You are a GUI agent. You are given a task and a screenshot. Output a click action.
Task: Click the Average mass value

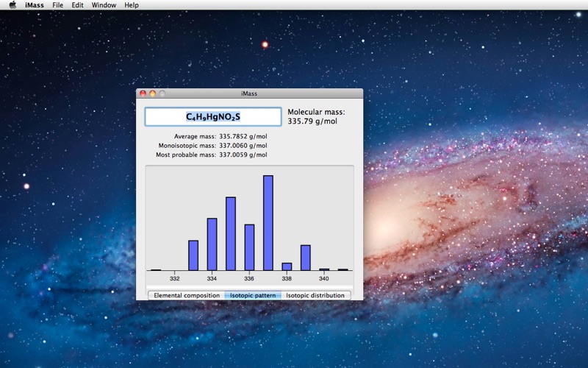point(243,136)
